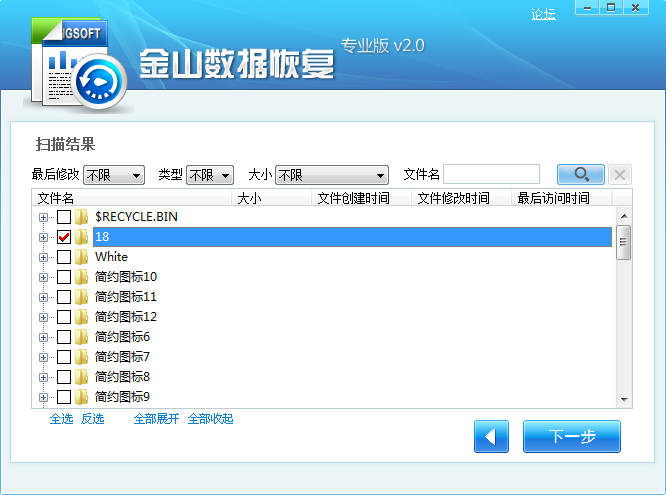This screenshot has height=495, width=666.
Task: Click the 简约图标10 folder icon
Action: tap(82, 277)
